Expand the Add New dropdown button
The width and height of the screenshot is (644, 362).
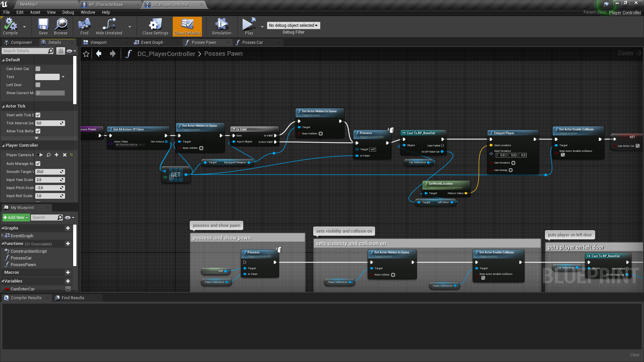pyautogui.click(x=16, y=218)
